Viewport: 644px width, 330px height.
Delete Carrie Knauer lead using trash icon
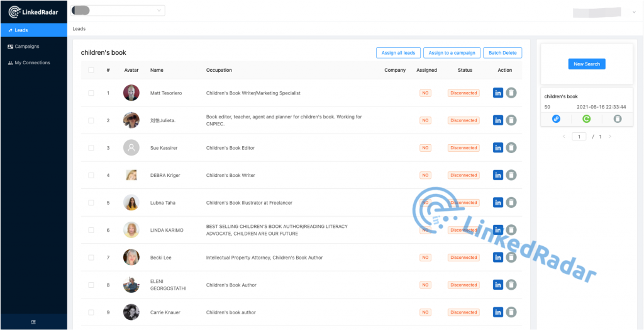point(511,312)
